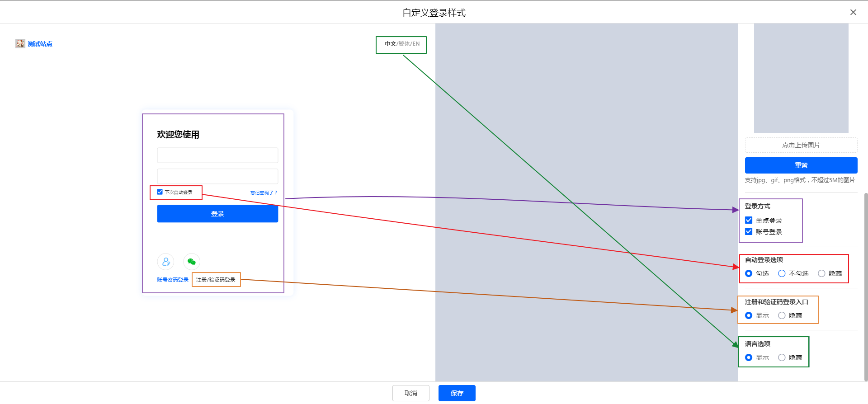Select 不勾选 for auto login option

(x=782, y=273)
